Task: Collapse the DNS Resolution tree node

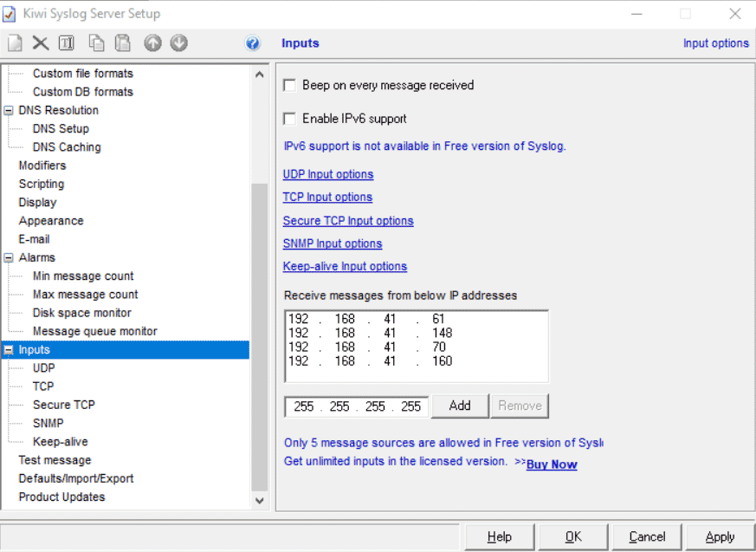Action: click(9, 111)
